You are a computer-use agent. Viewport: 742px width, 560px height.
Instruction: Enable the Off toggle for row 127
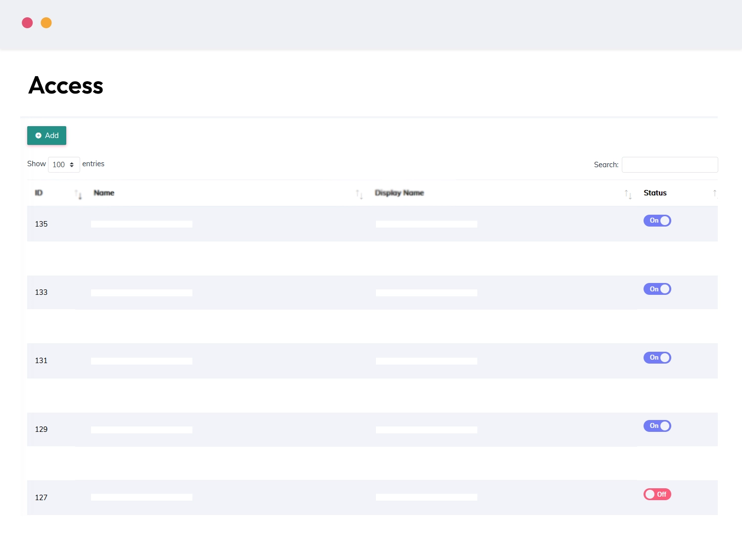coord(657,494)
